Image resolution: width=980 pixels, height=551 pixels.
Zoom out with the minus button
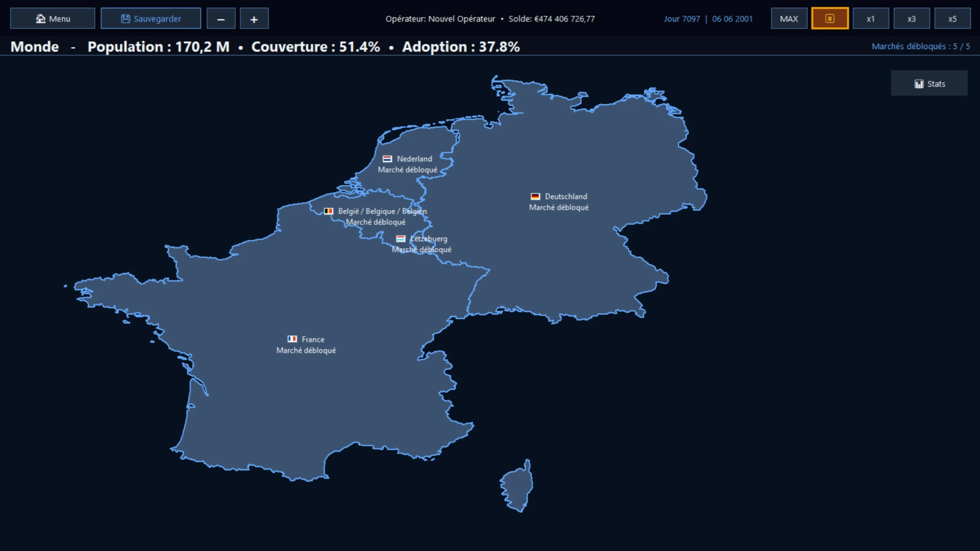(221, 18)
